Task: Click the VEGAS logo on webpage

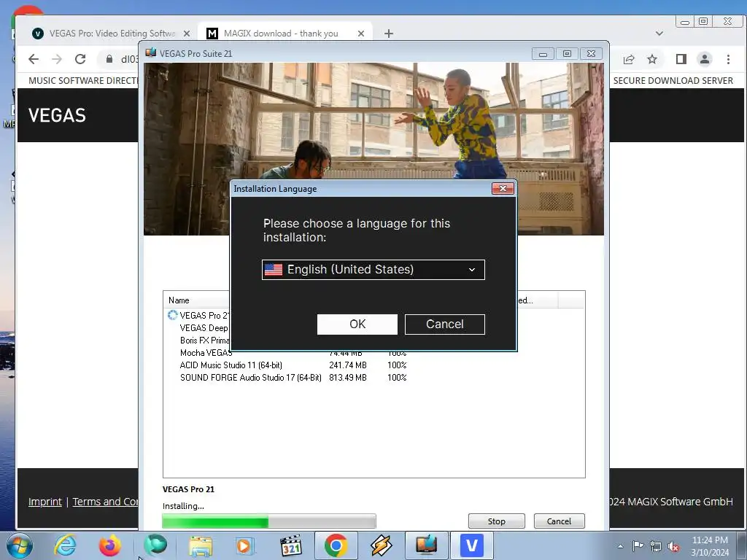Action: pos(57,115)
